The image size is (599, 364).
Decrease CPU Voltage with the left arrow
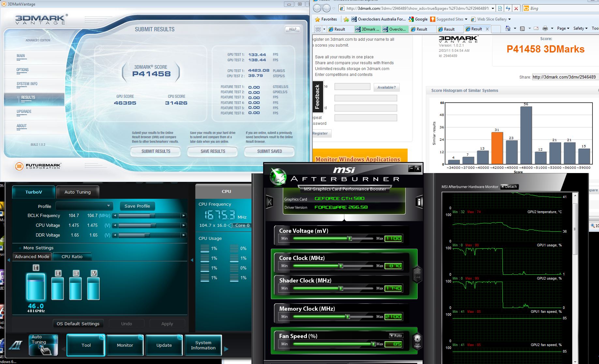tap(115, 225)
